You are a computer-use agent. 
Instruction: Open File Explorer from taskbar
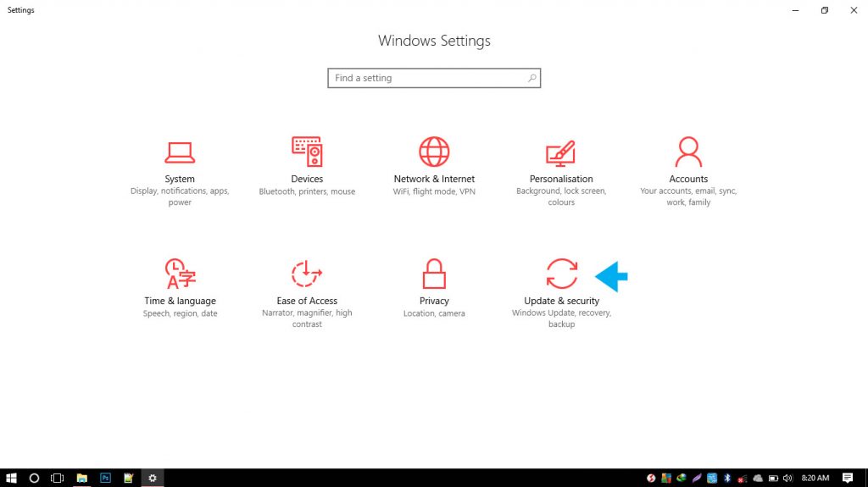tap(82, 479)
